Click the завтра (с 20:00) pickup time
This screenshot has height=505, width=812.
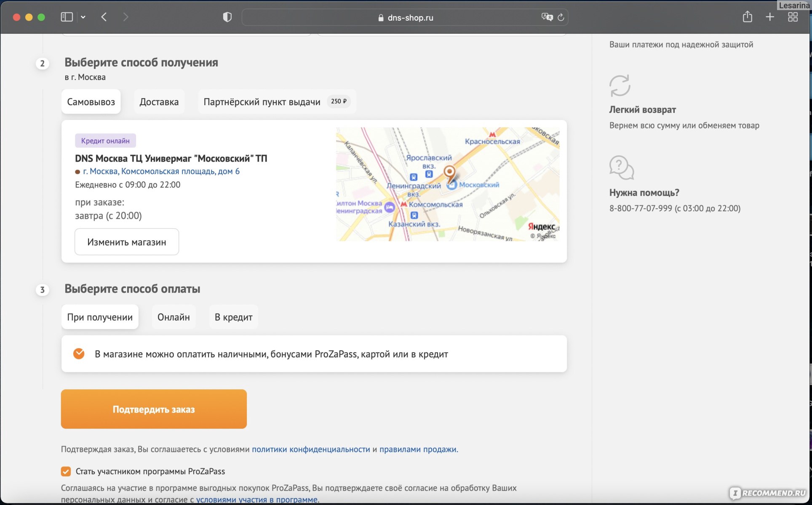point(108,216)
